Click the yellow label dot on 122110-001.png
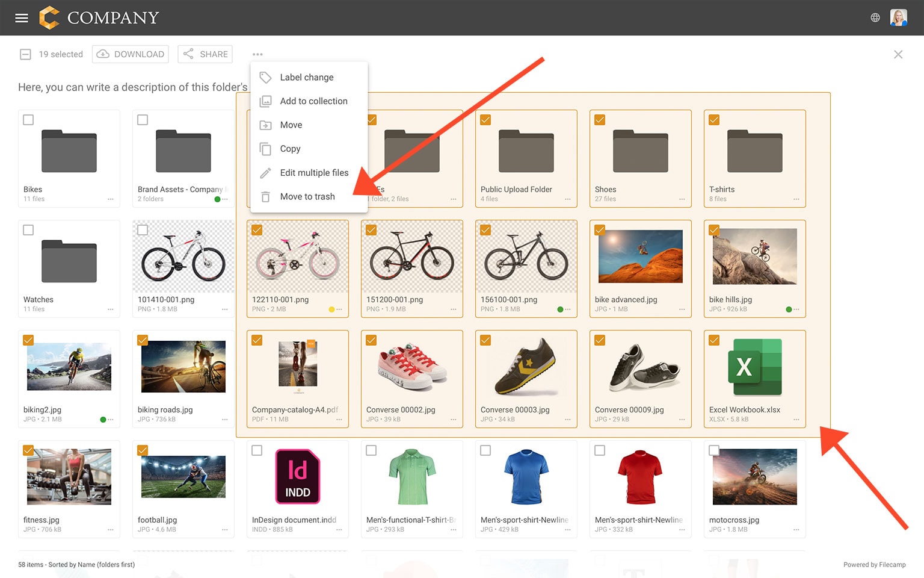Viewport: 924px width, 578px height. (x=331, y=309)
